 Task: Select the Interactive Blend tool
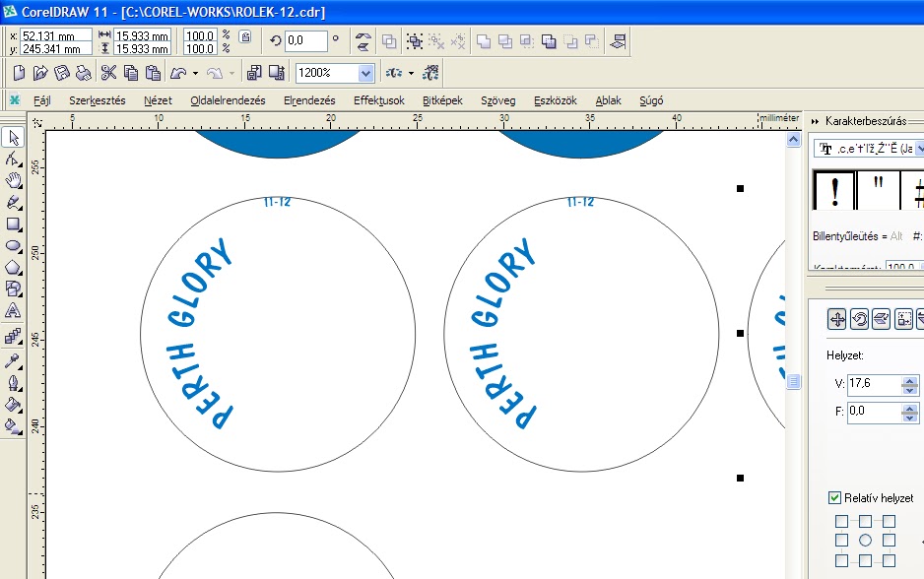[x=13, y=337]
